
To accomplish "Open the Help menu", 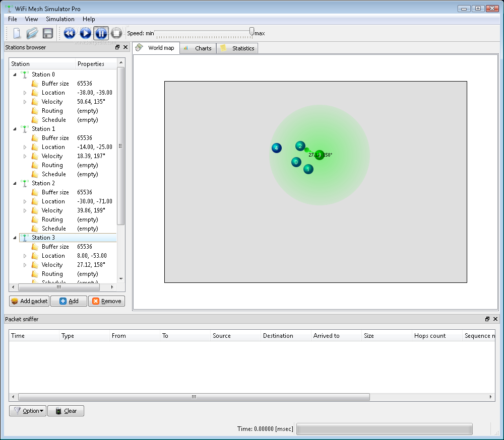I will point(89,19).
